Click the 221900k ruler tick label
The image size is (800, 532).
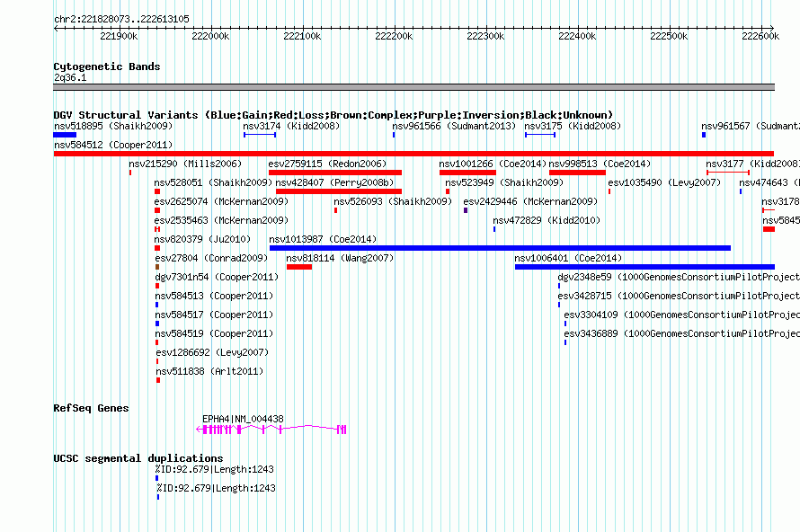pyautogui.click(x=119, y=36)
